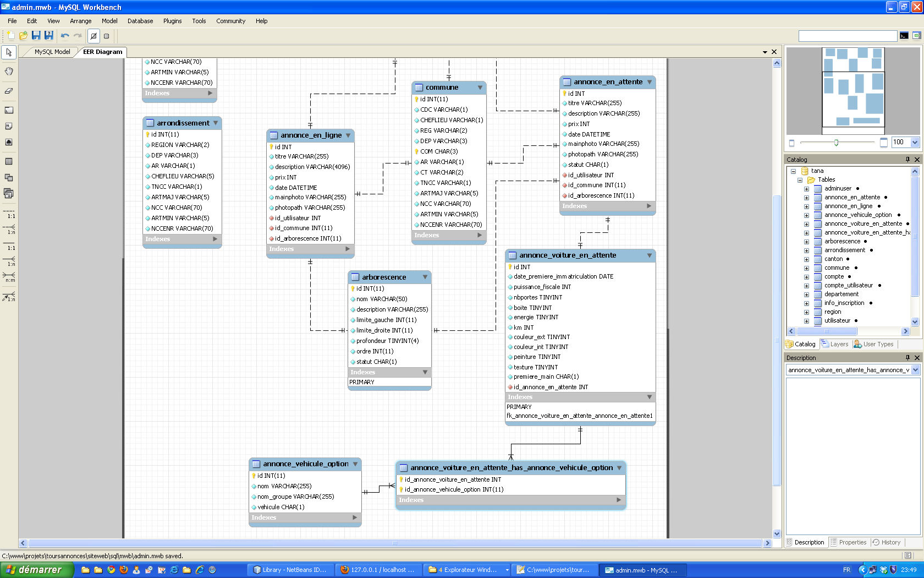Viewport: 924px width, 578px height.
Task: Switch to the User Types tab
Action: click(x=873, y=344)
